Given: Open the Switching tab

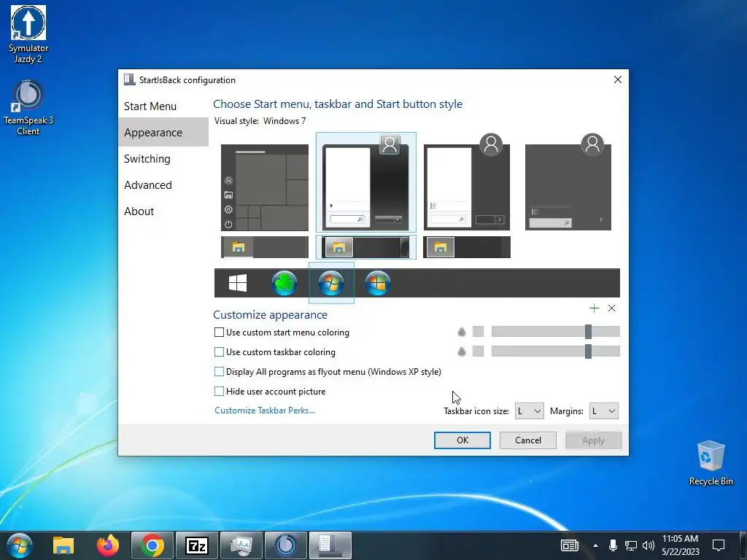Looking at the screenshot, I should [163, 158].
